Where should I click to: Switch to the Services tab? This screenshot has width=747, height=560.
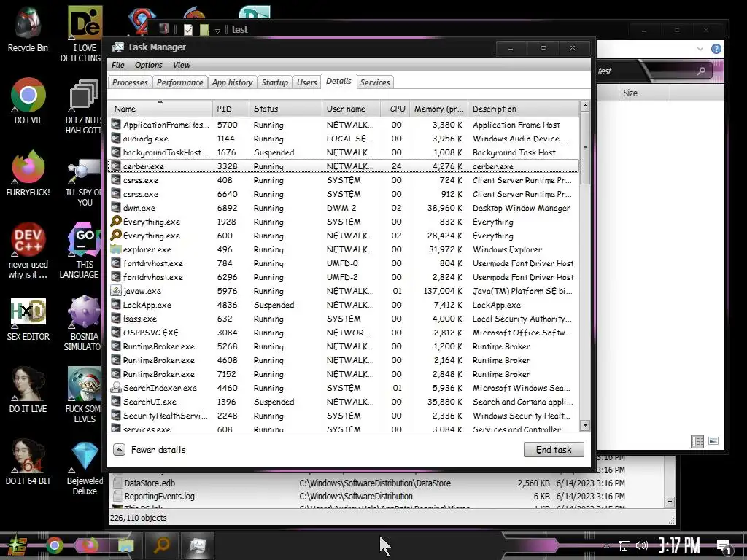[375, 82]
